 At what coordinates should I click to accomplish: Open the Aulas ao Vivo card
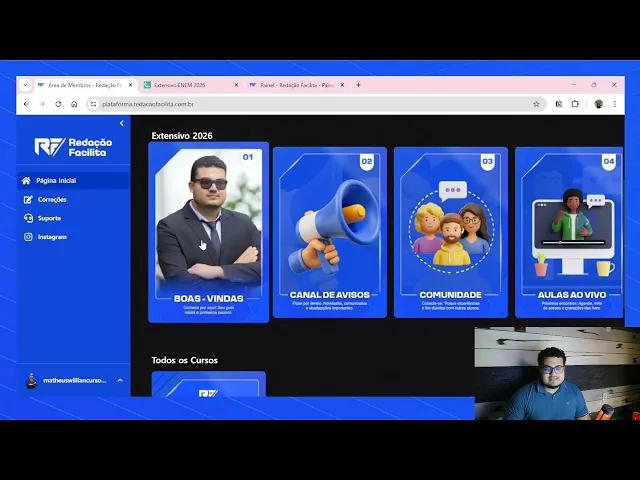point(569,232)
